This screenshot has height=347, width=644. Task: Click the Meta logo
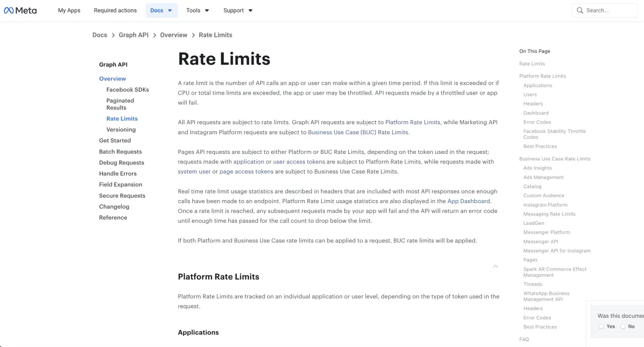tap(20, 10)
